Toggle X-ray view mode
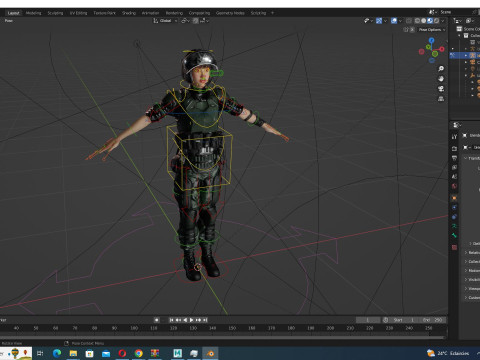Image resolution: width=480 pixels, height=360 pixels. 409,21
